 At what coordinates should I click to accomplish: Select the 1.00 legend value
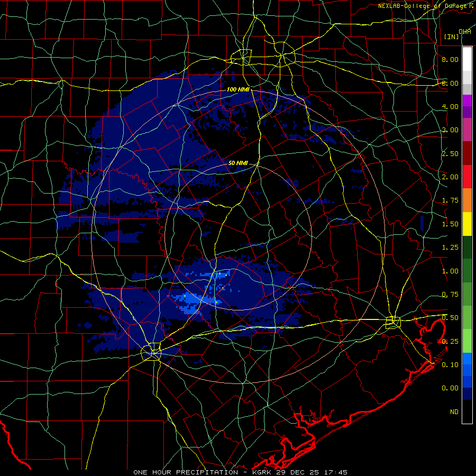pos(450,271)
